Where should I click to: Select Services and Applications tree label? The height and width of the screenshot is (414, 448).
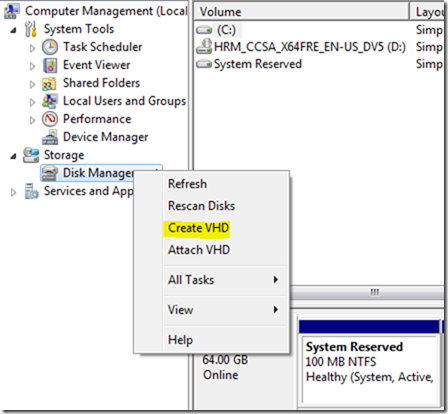coord(89,191)
